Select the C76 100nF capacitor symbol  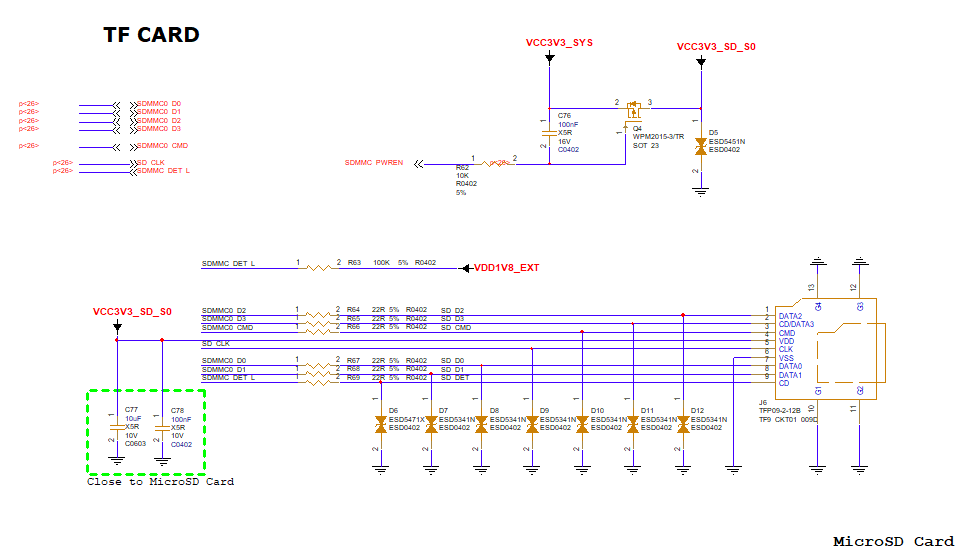[x=549, y=133]
